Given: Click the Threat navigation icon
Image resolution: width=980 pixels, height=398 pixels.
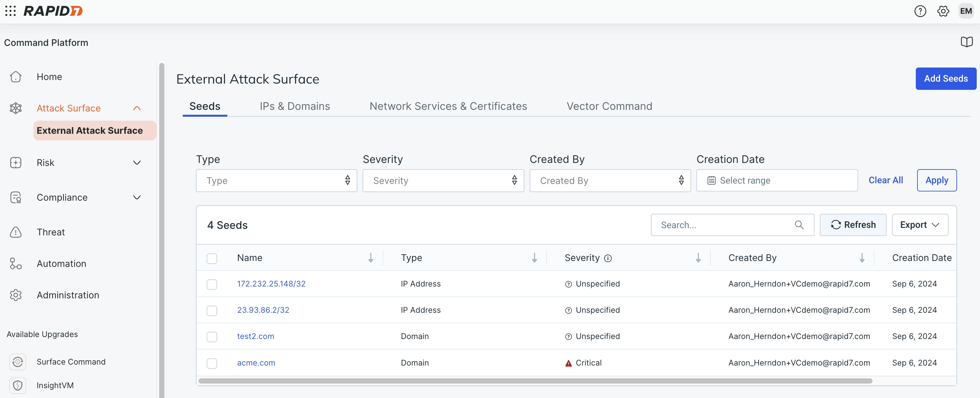Looking at the screenshot, I should (16, 231).
